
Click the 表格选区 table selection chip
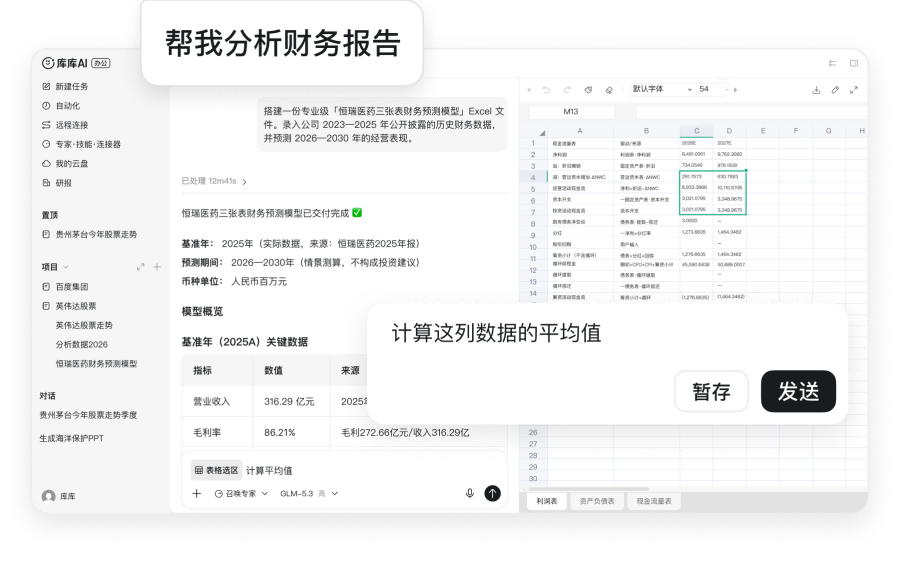[x=216, y=470]
